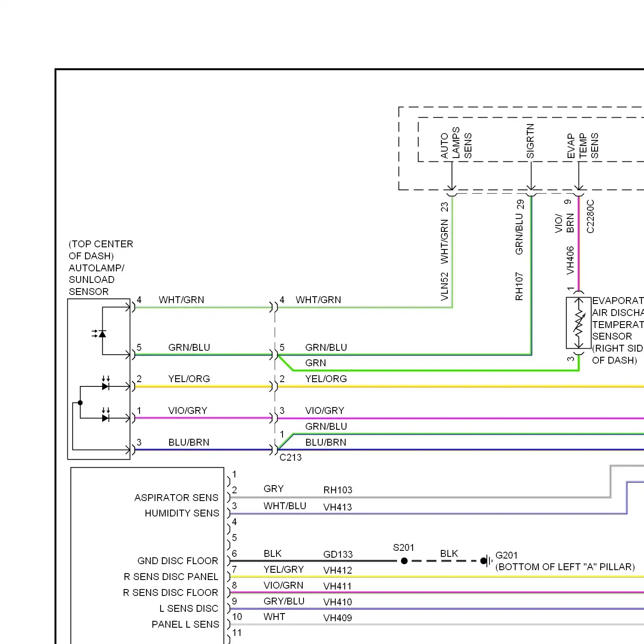Image resolution: width=644 pixels, height=644 pixels.
Task: Select the ASPIRATOR SENS pin label
Action: pos(176,498)
